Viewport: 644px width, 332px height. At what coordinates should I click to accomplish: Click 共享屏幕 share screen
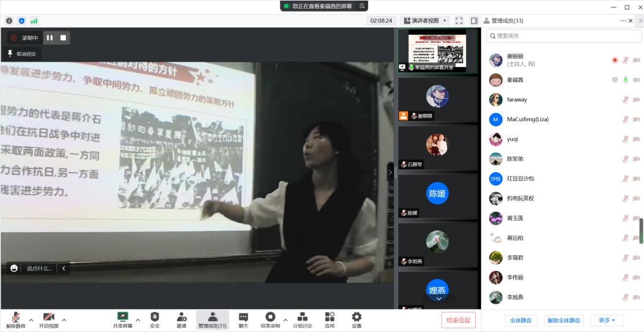[123, 320]
